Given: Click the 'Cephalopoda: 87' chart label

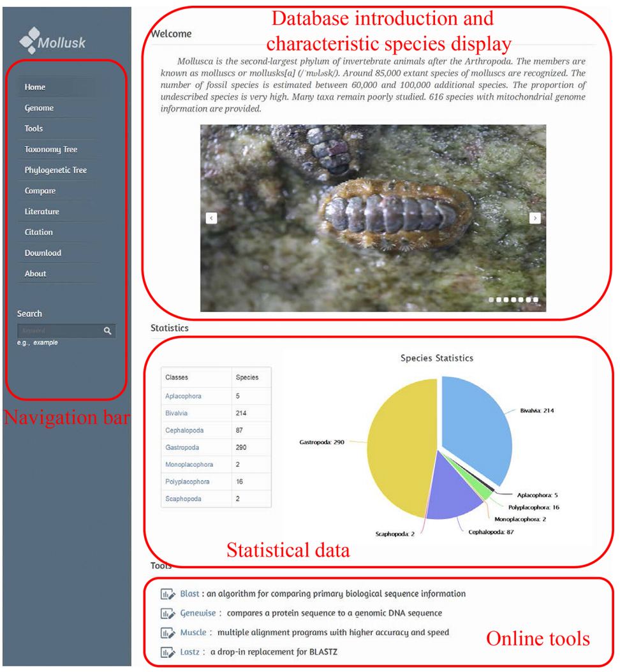Looking at the screenshot, I should [491, 532].
